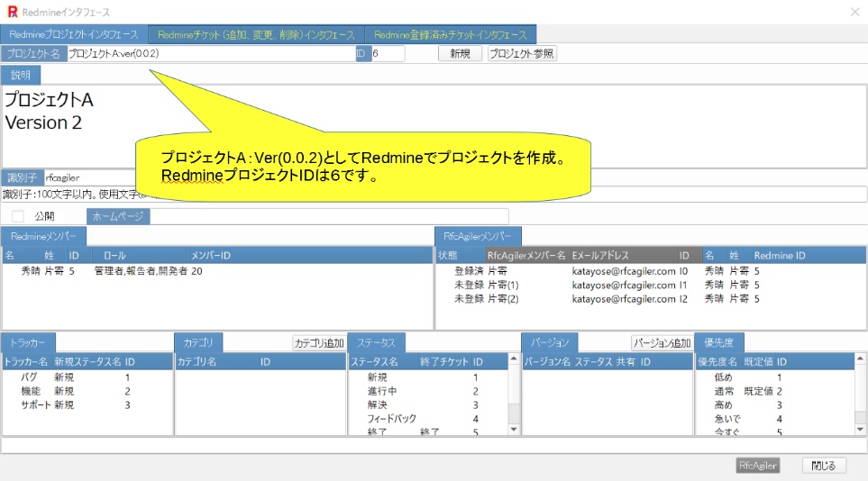Click the プロジェクト名 input field
The image size is (868, 481).
211,54
